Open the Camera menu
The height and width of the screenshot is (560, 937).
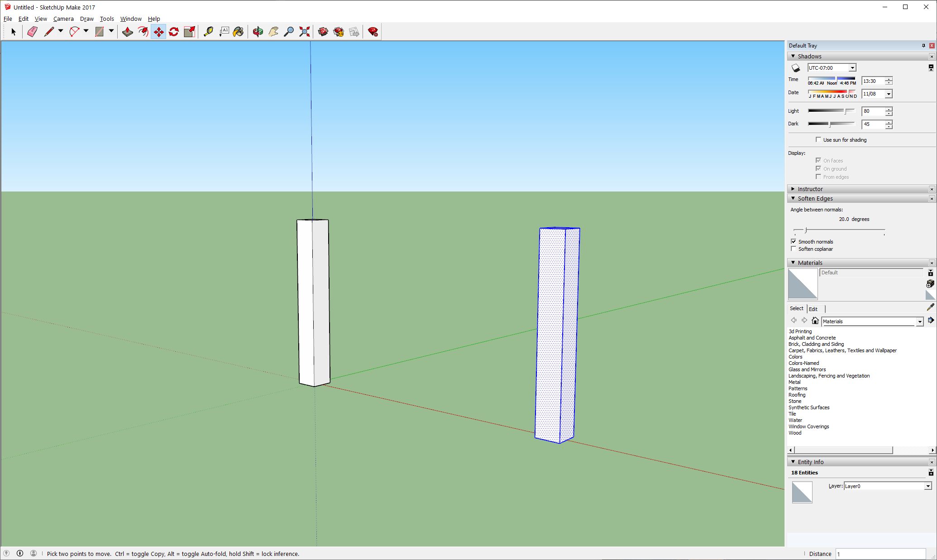[63, 19]
